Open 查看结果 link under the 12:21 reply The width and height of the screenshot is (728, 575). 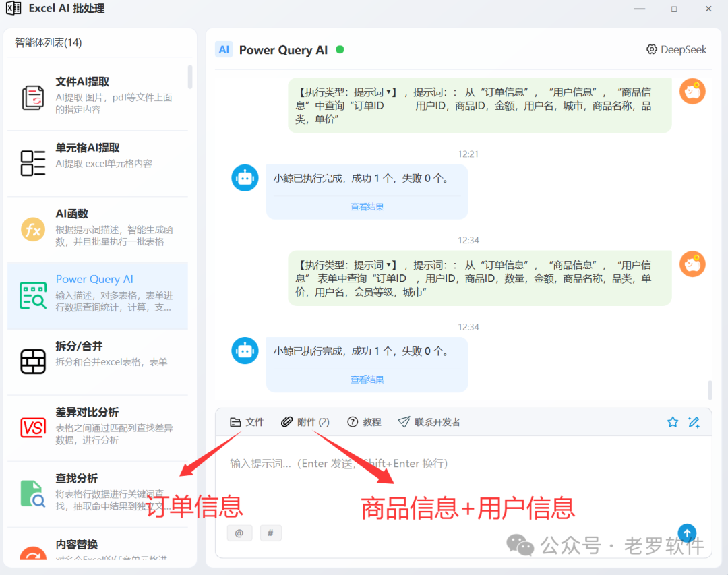[367, 207]
